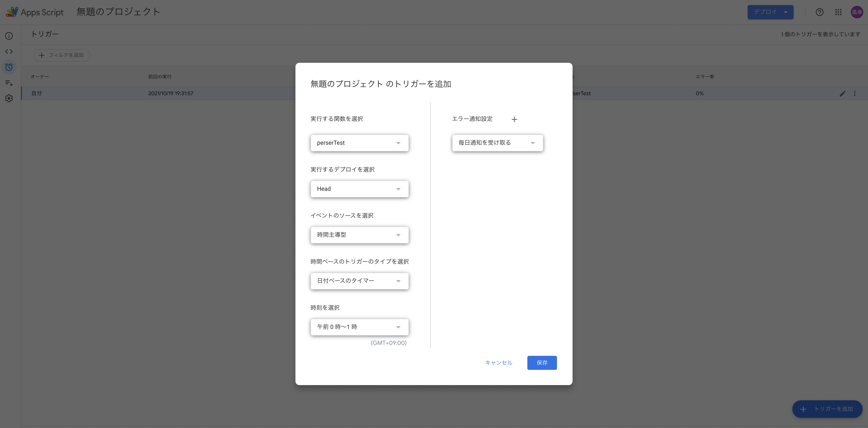The image size is (868, 428).
Task: Open the Google apps grid
Action: click(838, 12)
